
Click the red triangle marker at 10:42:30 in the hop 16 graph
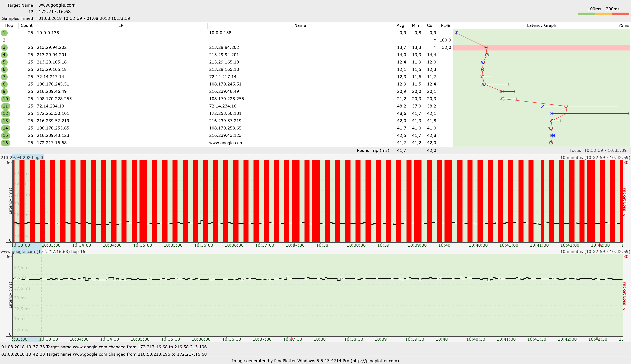pyautogui.click(x=597, y=339)
